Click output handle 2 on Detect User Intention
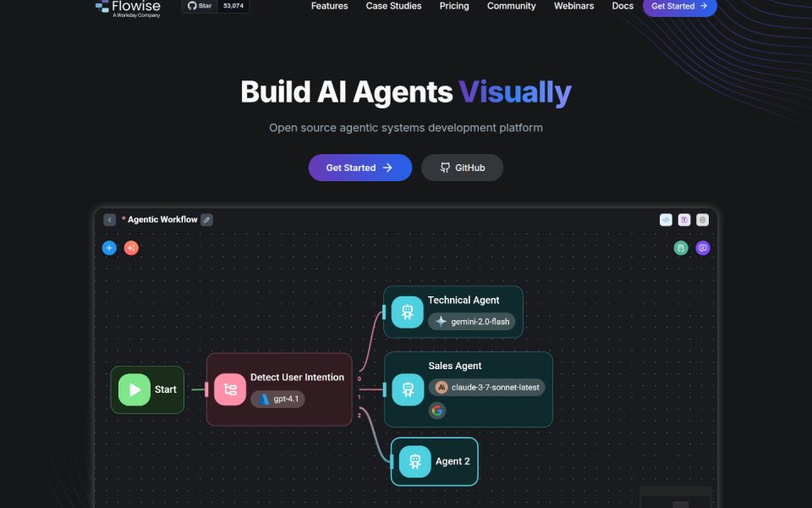This screenshot has height=508, width=812. [359, 415]
